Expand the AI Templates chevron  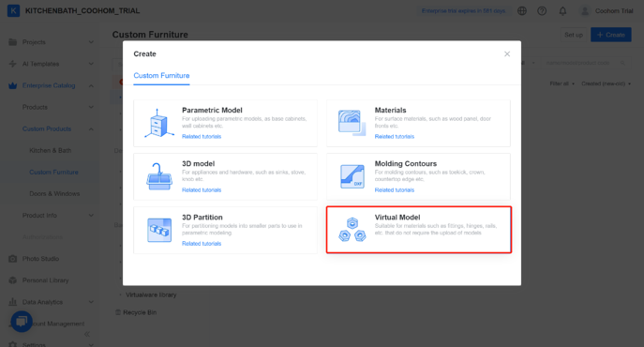click(x=91, y=64)
